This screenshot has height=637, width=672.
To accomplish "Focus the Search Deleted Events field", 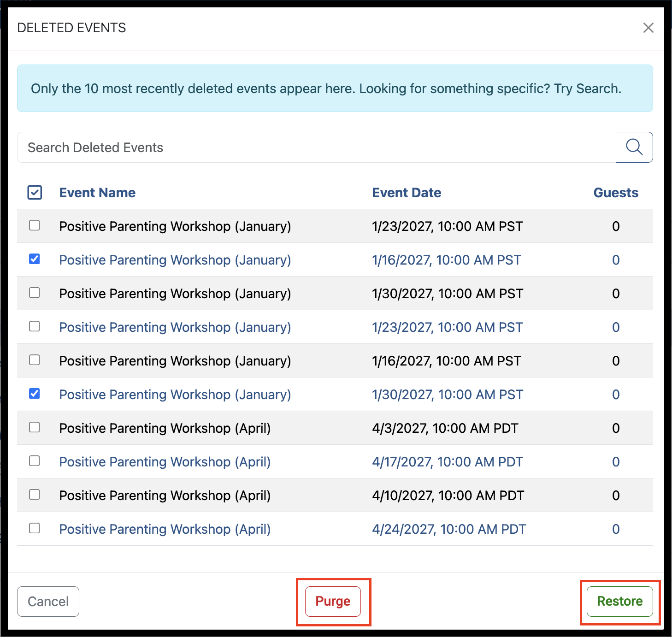I will pos(316,147).
